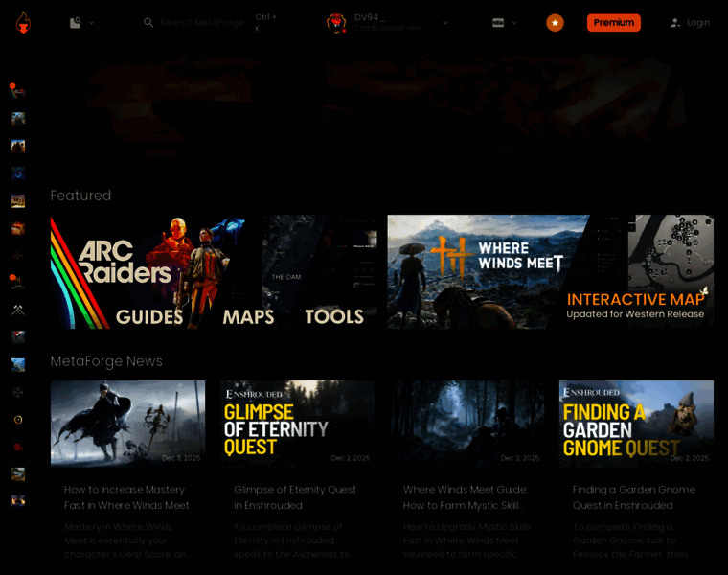Click the 'Dec 3, 2025' date label
Screen dimensions: 728x575
[181, 458]
